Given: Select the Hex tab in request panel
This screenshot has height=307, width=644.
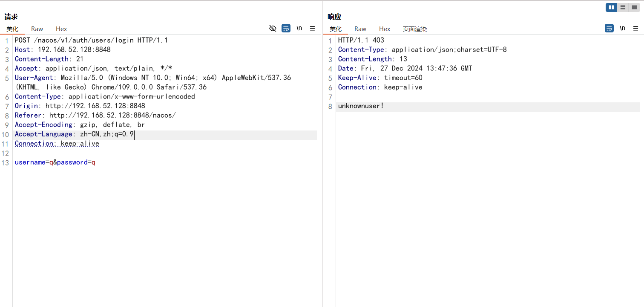Looking at the screenshot, I should click(x=61, y=29).
